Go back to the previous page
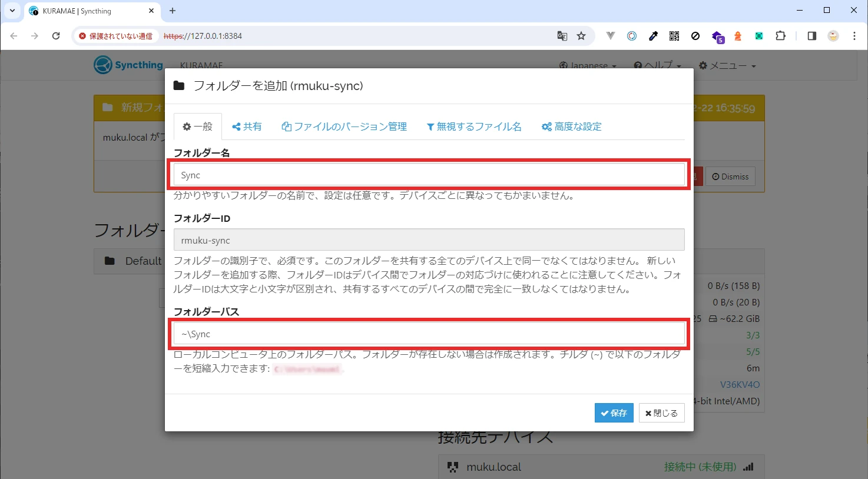868x479 pixels. coord(14,36)
